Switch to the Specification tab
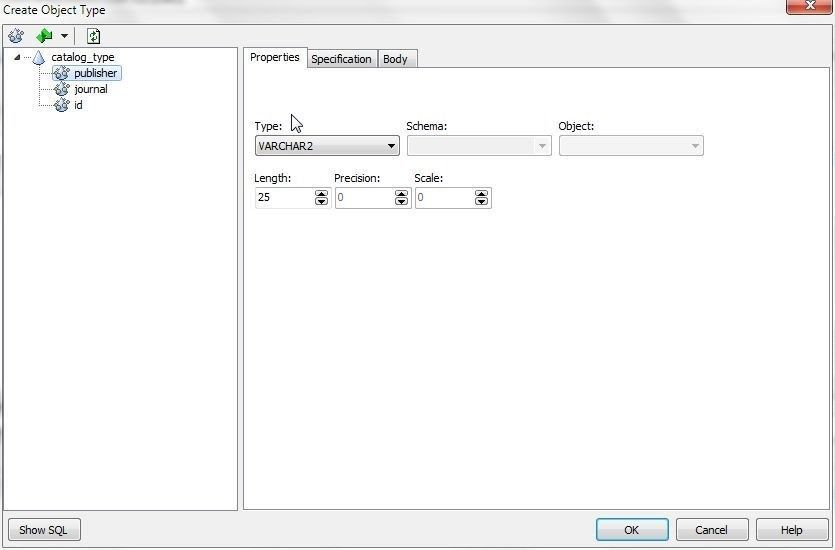The height and width of the screenshot is (550, 835). [341, 59]
